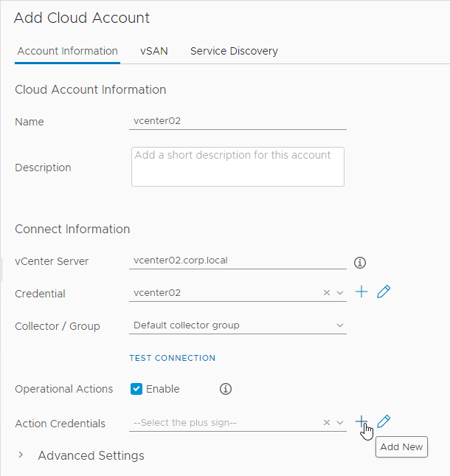This screenshot has width=450, height=476.
Task: Click the TEST CONNECTION link
Action: [173, 358]
